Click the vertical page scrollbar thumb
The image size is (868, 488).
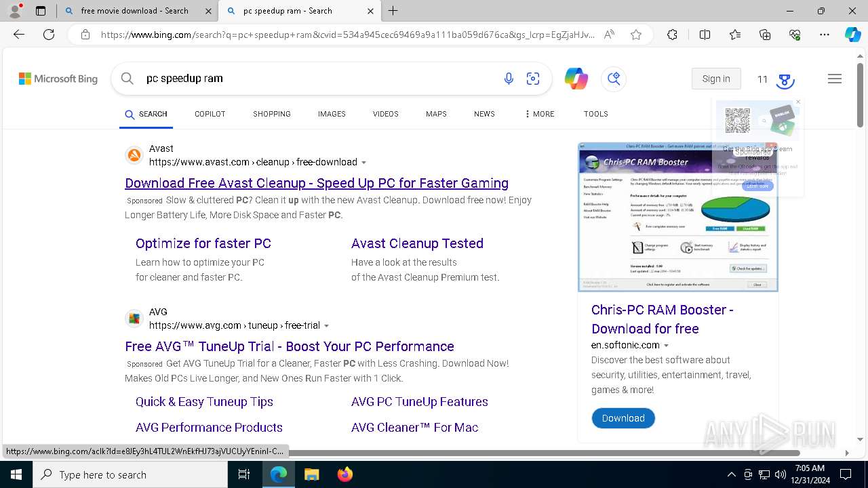tap(860, 95)
